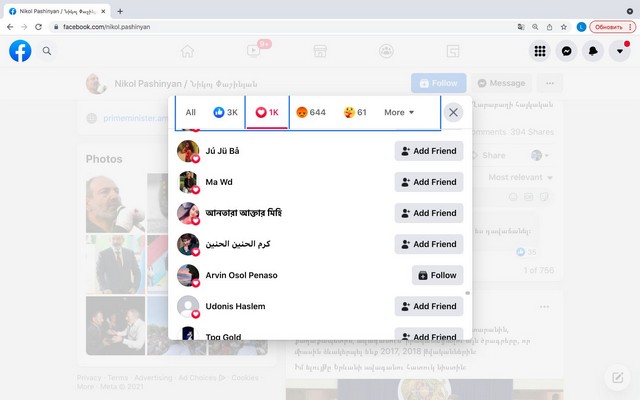Open the translate page icon
This screenshot has height=400, width=640.
(x=521, y=27)
